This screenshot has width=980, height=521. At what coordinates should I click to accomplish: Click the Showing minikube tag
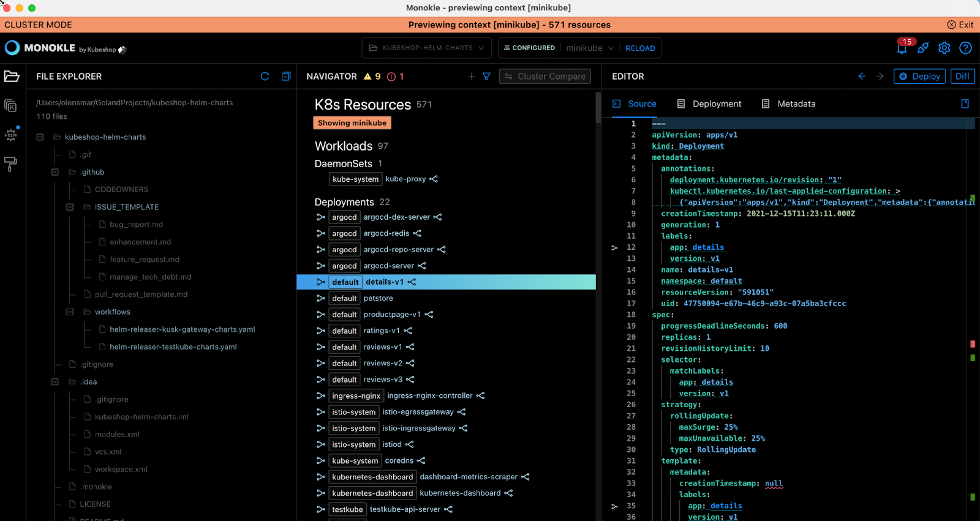[352, 123]
